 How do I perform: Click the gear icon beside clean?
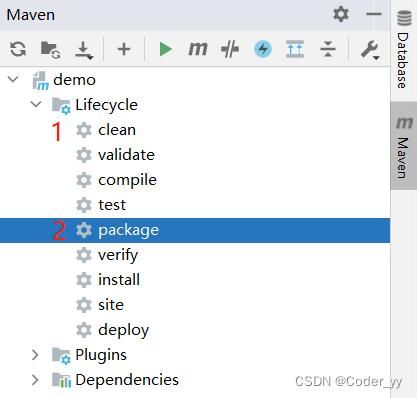[x=84, y=130]
